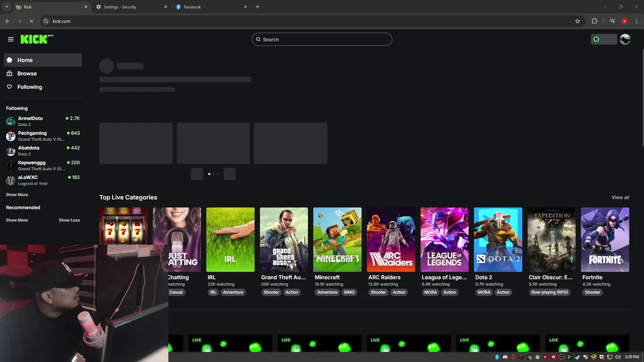
Task: Click the Fortnite category title text
Action: coord(592,278)
